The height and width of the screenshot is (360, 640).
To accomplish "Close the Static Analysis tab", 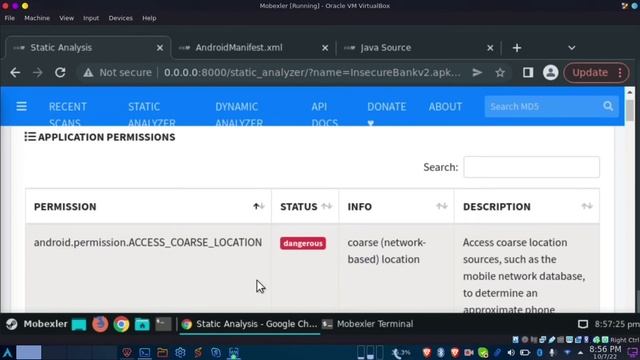I will [160, 48].
